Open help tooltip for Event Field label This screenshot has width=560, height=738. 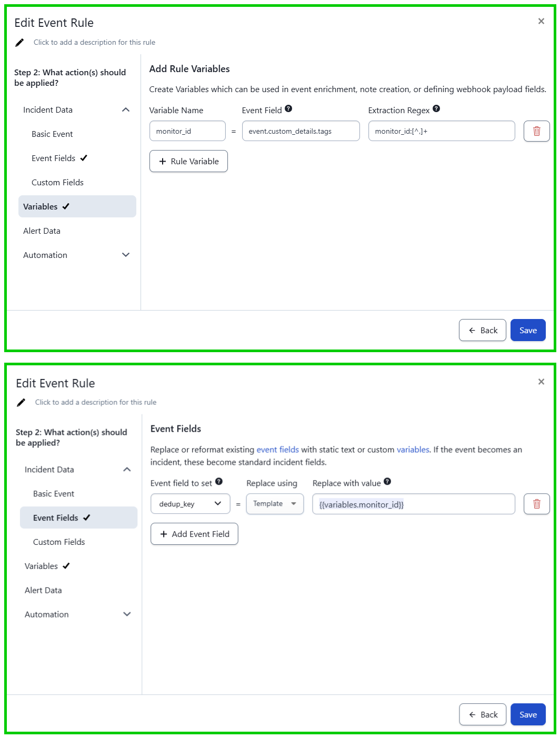(288, 109)
